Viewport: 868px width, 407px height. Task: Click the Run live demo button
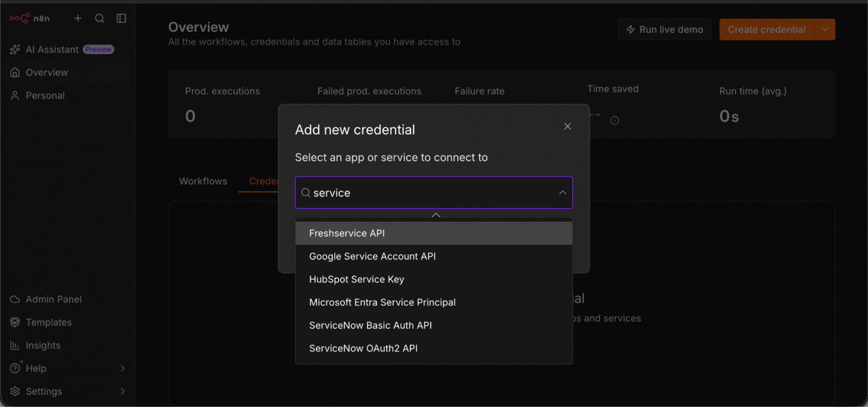(x=664, y=29)
